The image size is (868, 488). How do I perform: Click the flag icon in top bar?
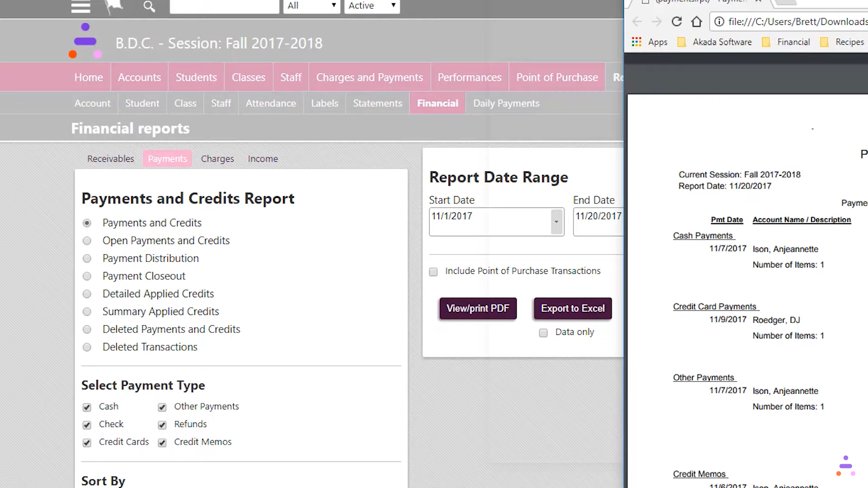coord(113,6)
